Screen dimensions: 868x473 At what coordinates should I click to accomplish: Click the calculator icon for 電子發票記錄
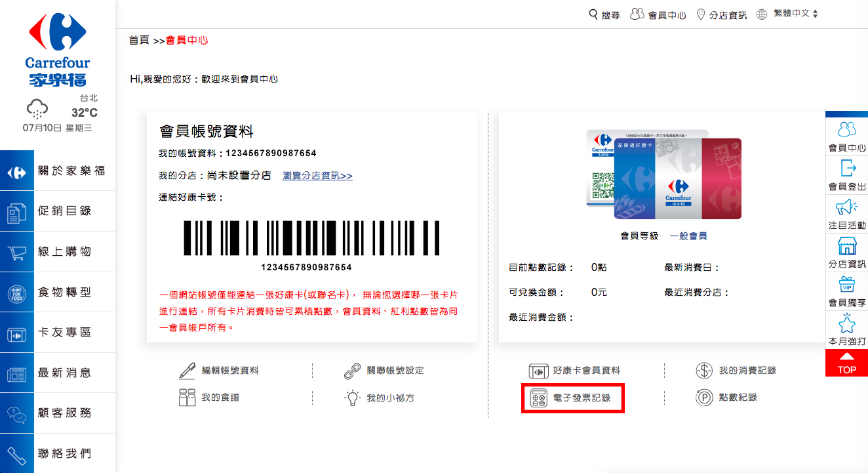point(539,398)
